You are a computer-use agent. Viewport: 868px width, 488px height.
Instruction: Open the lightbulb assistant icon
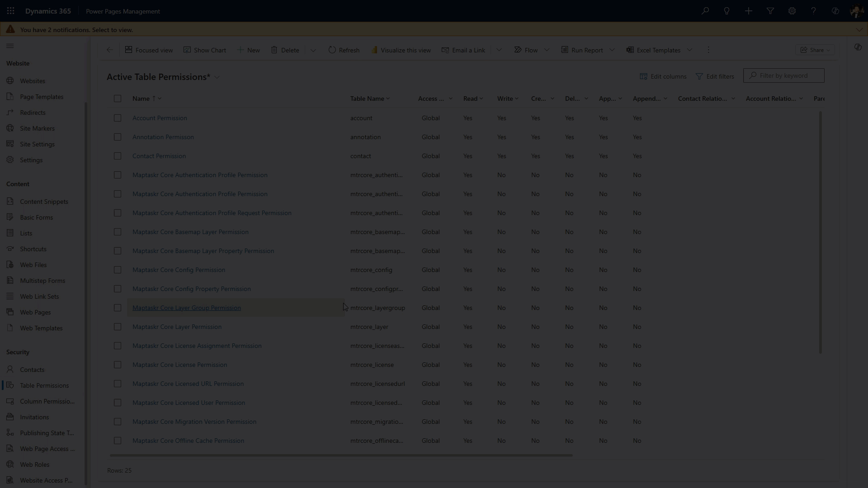(727, 11)
